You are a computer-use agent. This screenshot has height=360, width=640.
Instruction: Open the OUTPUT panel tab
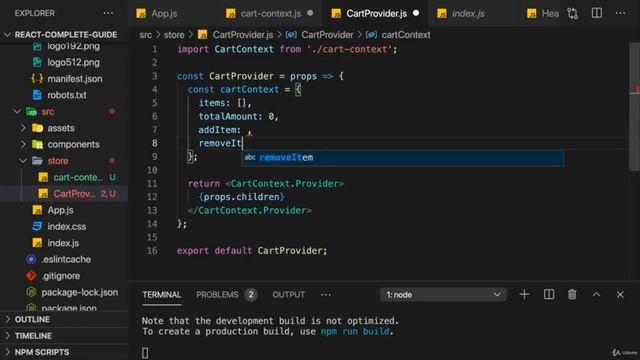[x=289, y=295]
